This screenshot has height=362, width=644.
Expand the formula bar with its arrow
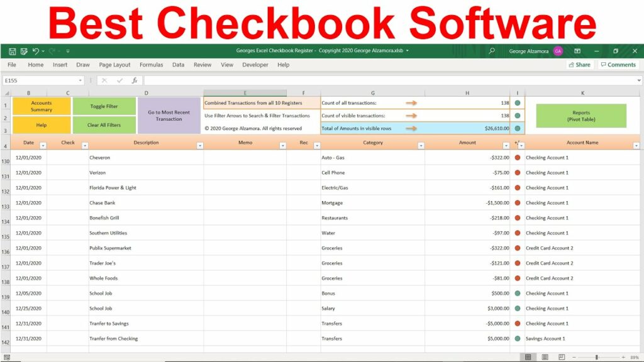click(x=639, y=80)
